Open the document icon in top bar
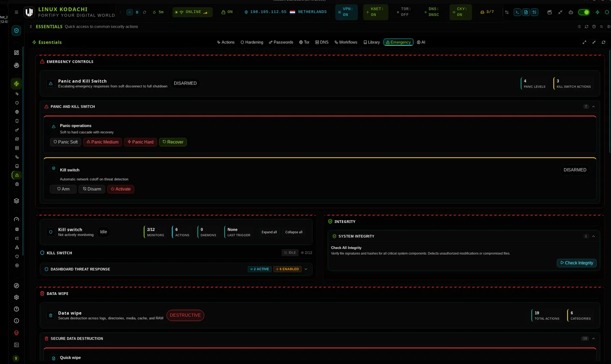Viewport: 611px width, 364px height. (x=526, y=12)
